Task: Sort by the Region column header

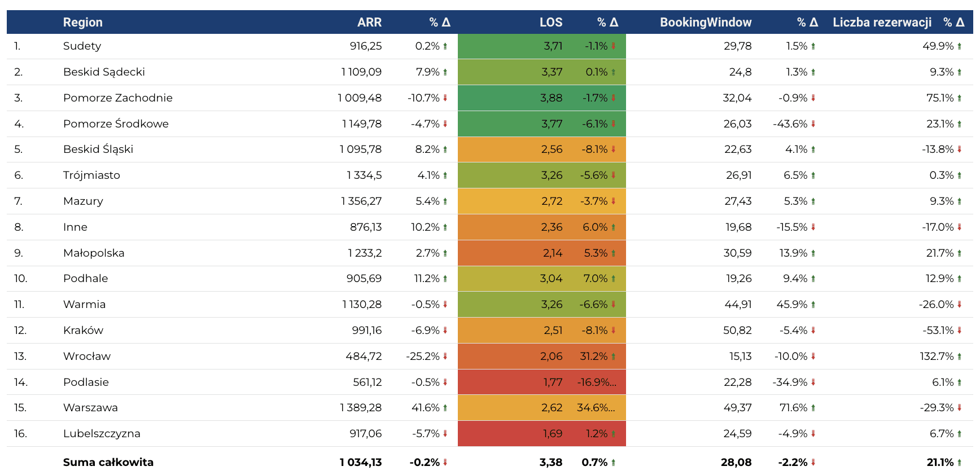Action: click(x=83, y=23)
